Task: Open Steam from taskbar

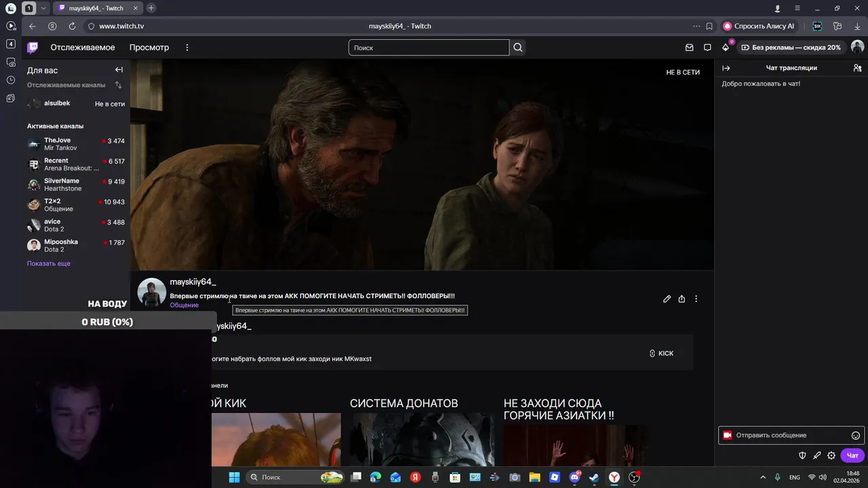Action: (594, 477)
